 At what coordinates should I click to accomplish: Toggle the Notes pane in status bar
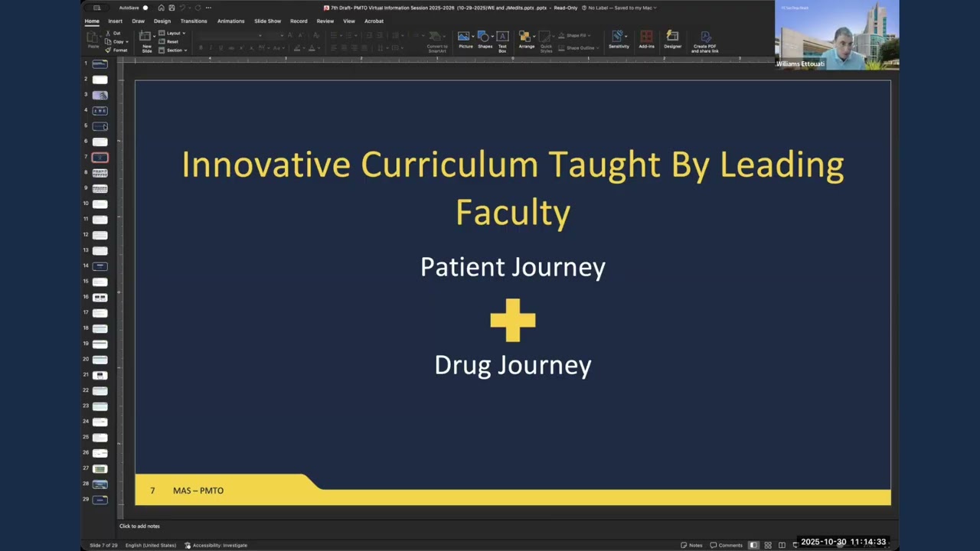tap(691, 545)
